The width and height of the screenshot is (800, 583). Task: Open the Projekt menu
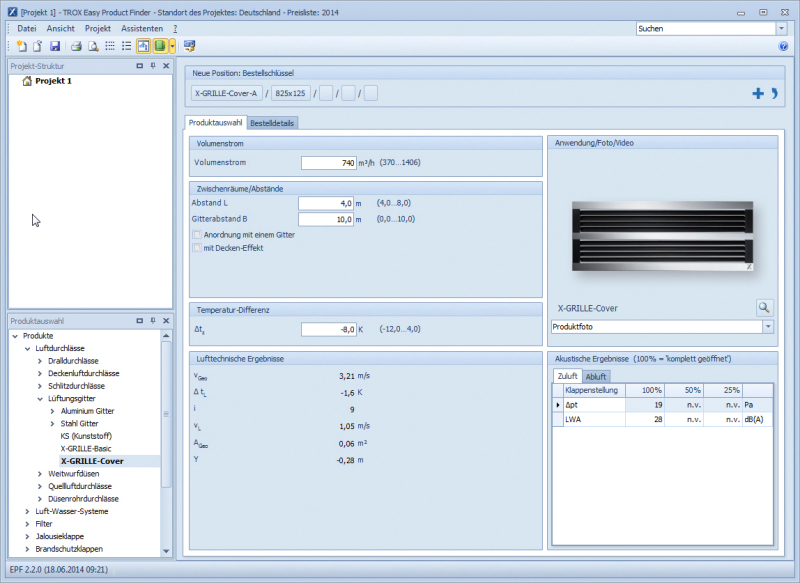(x=98, y=29)
